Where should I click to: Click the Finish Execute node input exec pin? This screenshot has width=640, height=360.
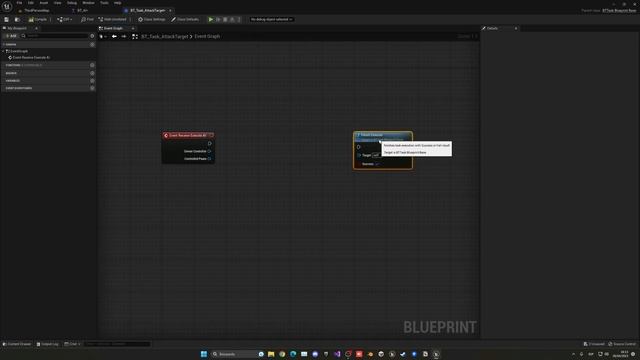358,147
